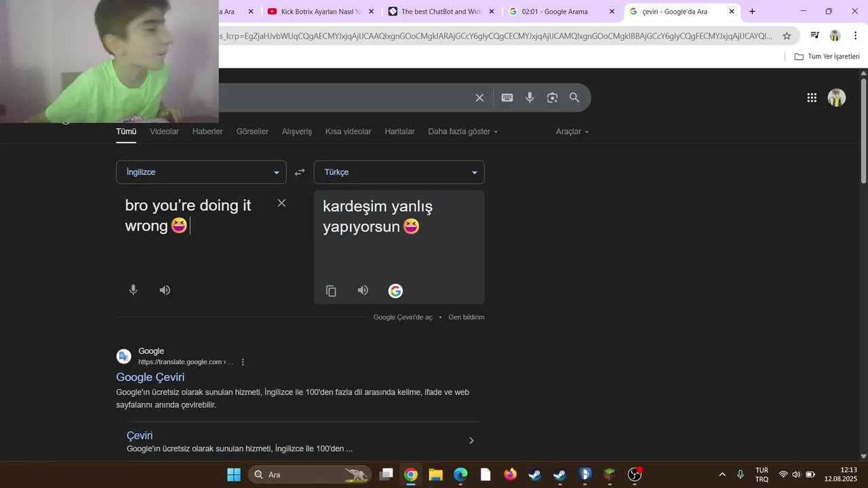Open the Chrome profile avatar in the toolbar

[835, 35]
